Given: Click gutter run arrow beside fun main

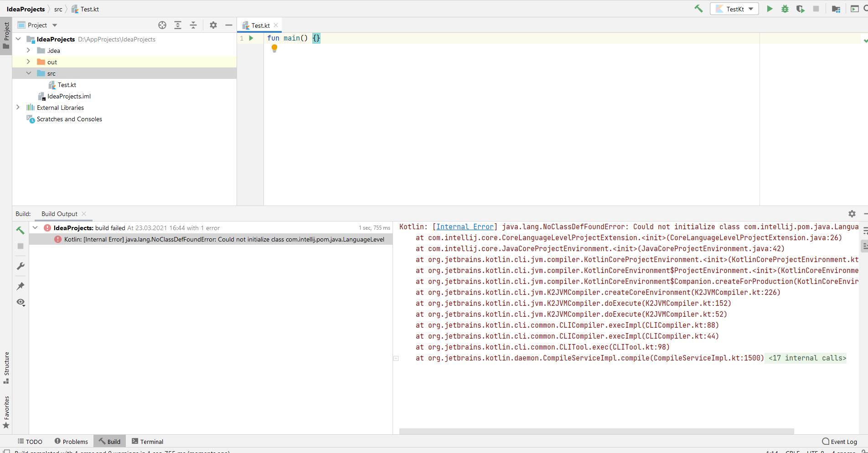Looking at the screenshot, I should pyautogui.click(x=251, y=38).
